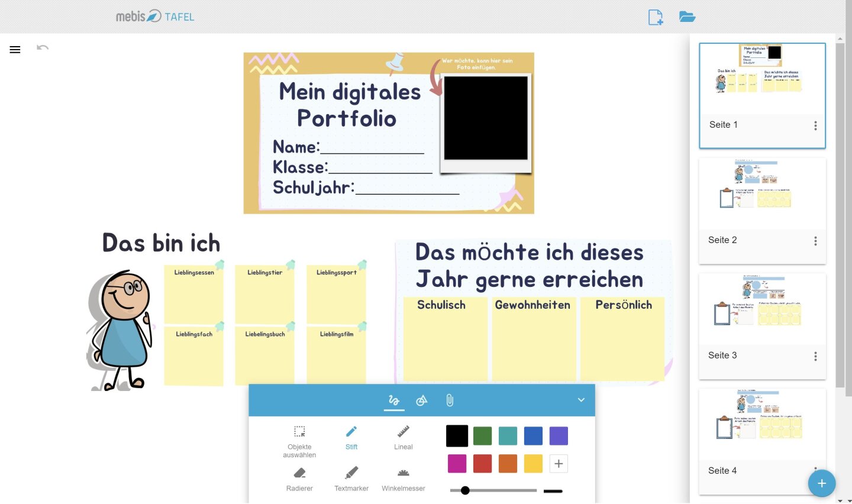Screen dimensions: 852x504
Task: Open Seite 3 options menu
Action: pos(815,356)
